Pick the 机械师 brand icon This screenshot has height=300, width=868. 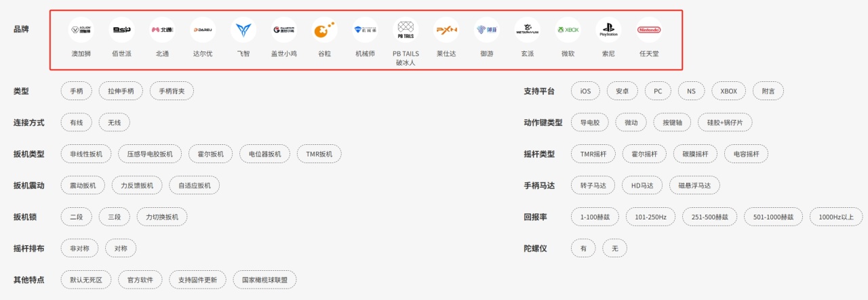(x=365, y=30)
